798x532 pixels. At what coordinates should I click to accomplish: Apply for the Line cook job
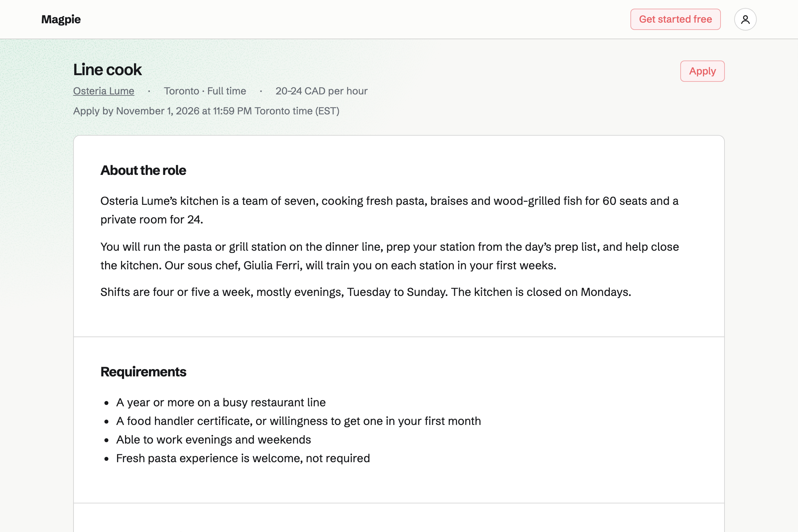tap(702, 71)
